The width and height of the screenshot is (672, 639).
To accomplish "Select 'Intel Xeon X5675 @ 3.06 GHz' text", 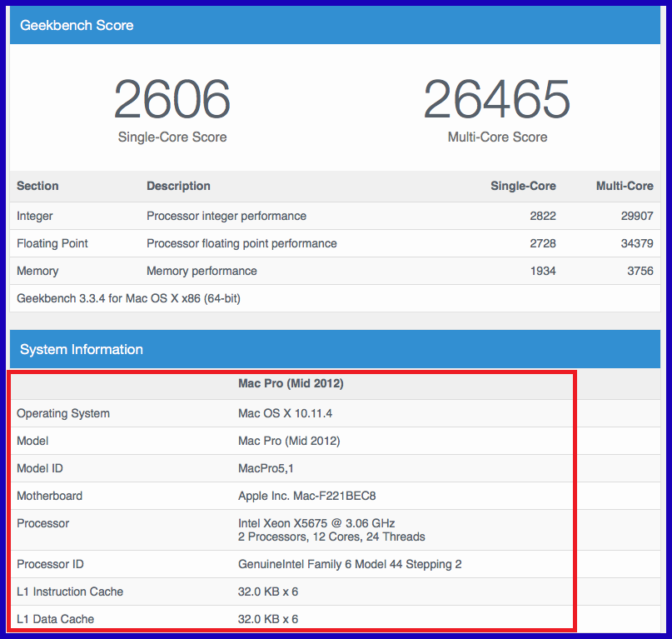I will coord(316,523).
